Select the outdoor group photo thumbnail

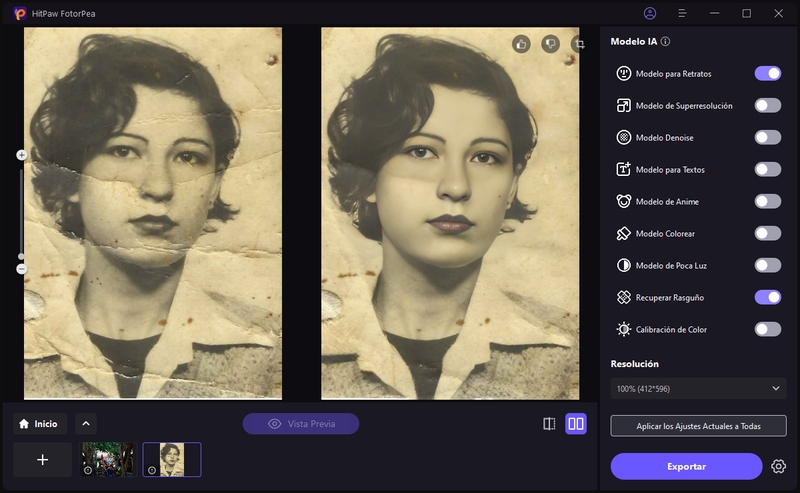pyautogui.click(x=108, y=459)
